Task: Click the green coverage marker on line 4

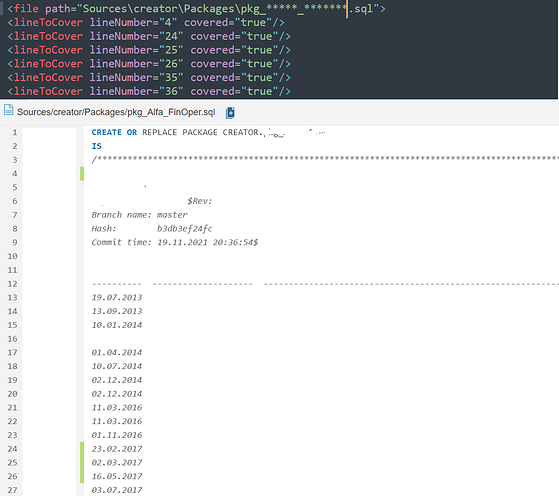Action: click(82, 174)
